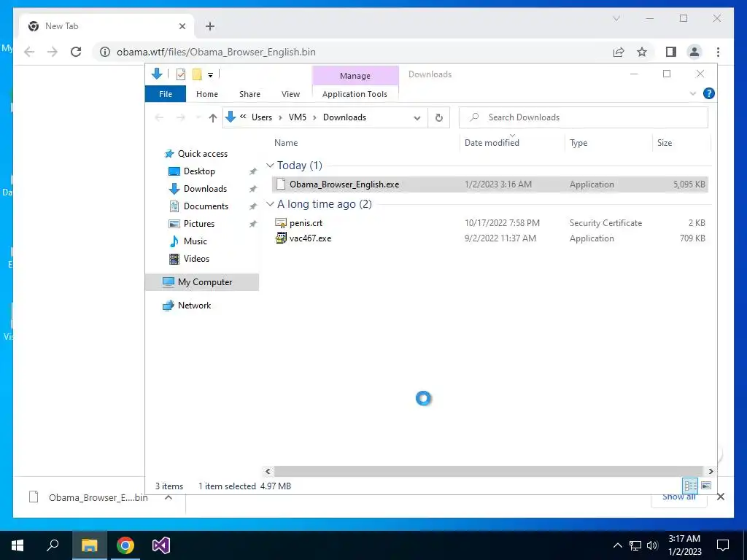The height and width of the screenshot is (560, 747).
Task: Open taskbar search
Action: pos(53,545)
